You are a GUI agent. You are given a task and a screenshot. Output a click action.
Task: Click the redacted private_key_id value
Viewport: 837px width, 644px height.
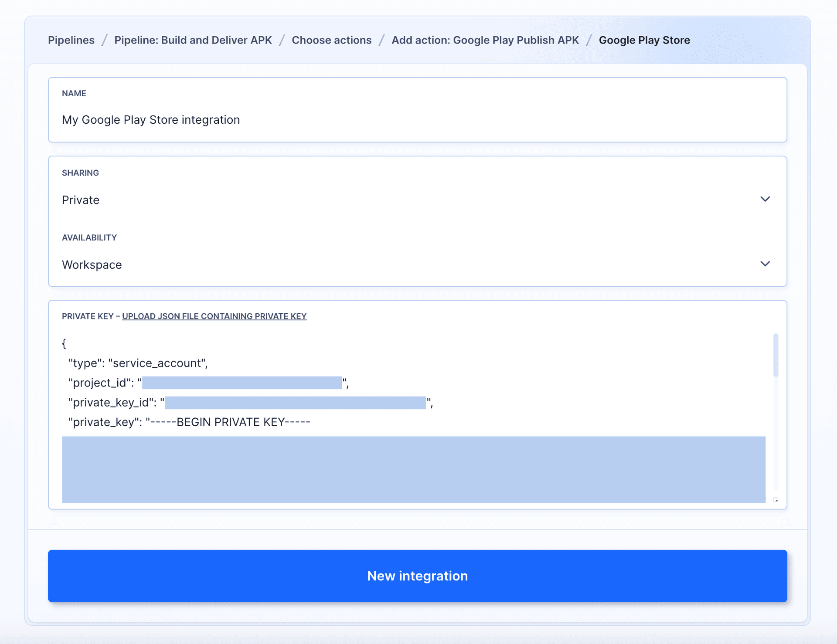coord(295,402)
